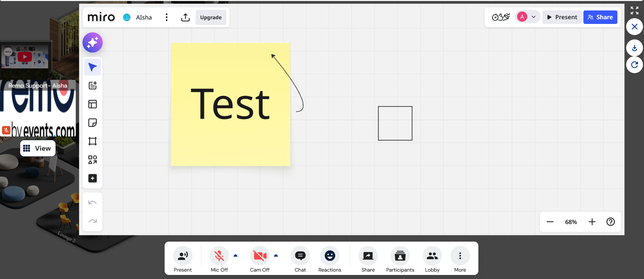Click the export board upload icon

[x=185, y=18]
